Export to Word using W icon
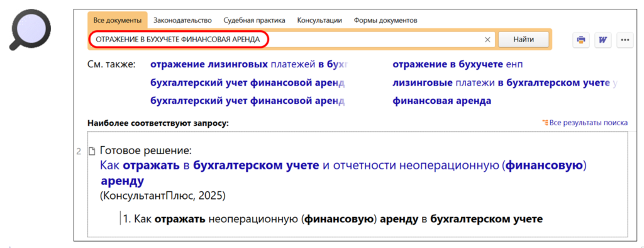The image size is (644, 248). [x=603, y=40]
